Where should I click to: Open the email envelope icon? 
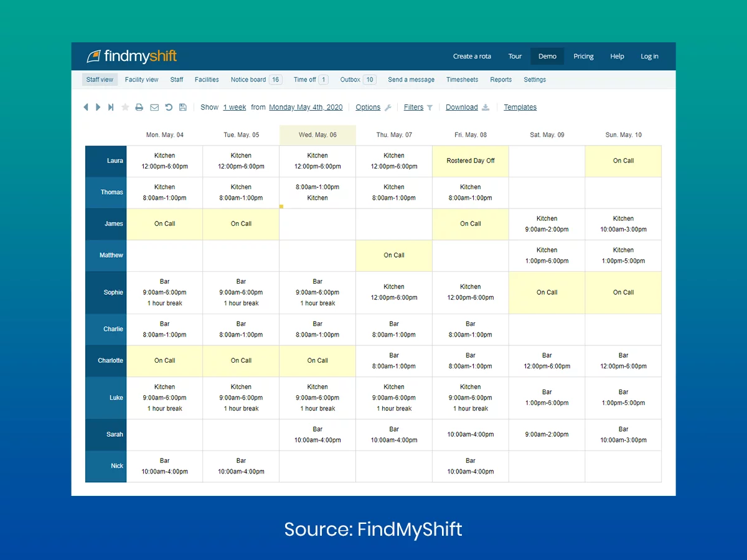click(x=154, y=107)
